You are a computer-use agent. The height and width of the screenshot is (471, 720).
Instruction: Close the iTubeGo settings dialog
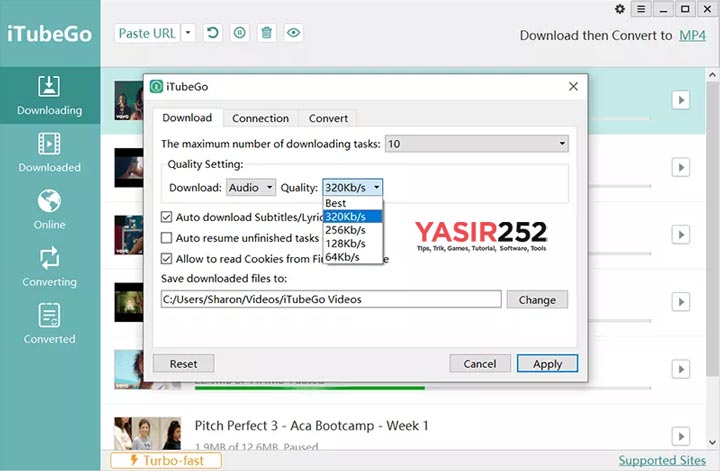(573, 86)
